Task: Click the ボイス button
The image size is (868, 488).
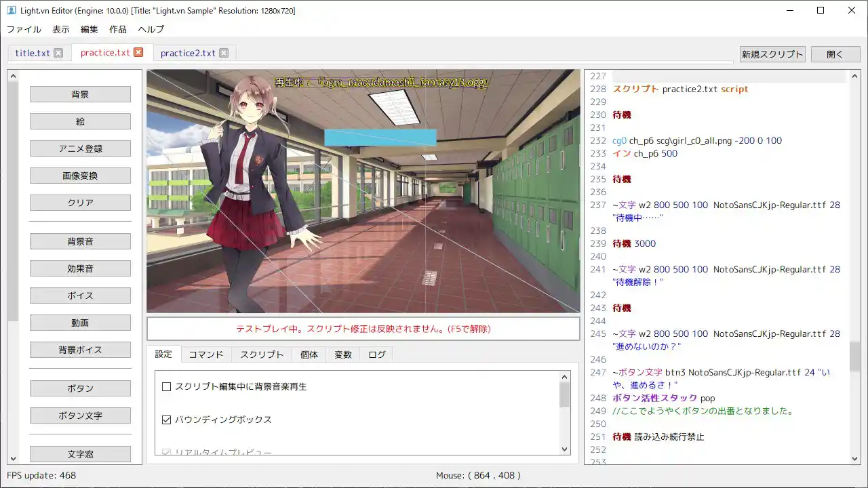Action: click(x=80, y=296)
